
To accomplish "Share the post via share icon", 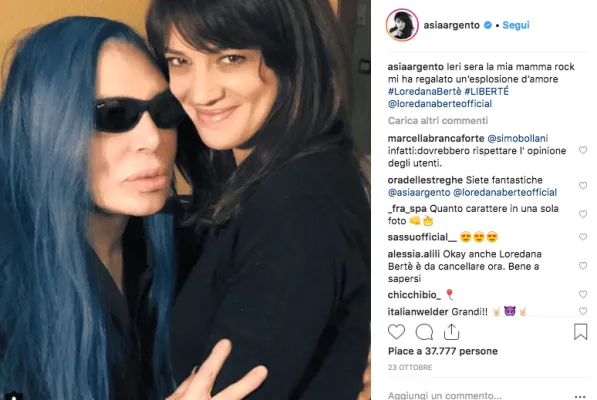I will point(452,332).
